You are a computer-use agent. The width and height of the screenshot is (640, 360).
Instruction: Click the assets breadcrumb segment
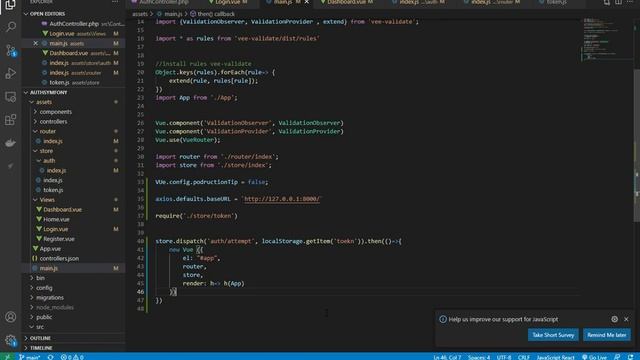pyautogui.click(x=140, y=14)
